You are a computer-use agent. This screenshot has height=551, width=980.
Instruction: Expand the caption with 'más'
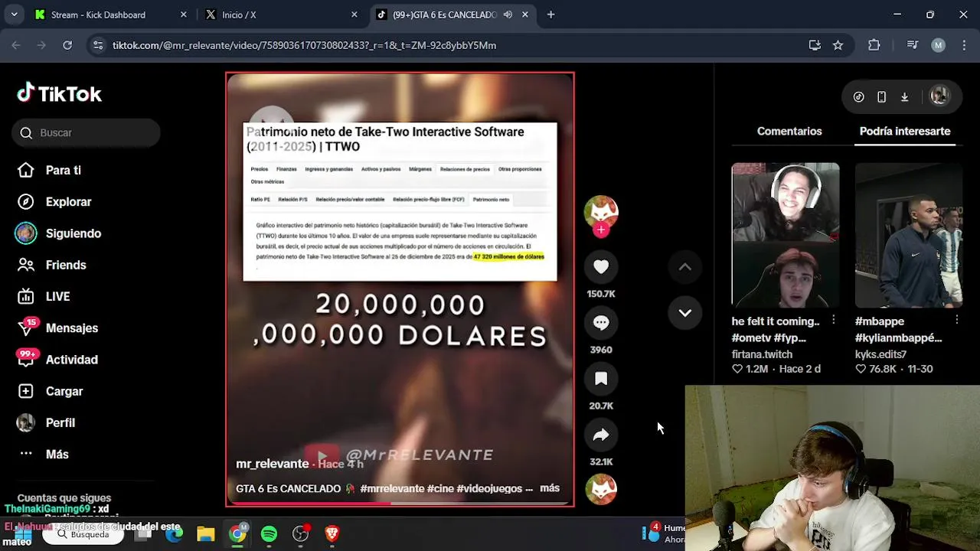550,488
